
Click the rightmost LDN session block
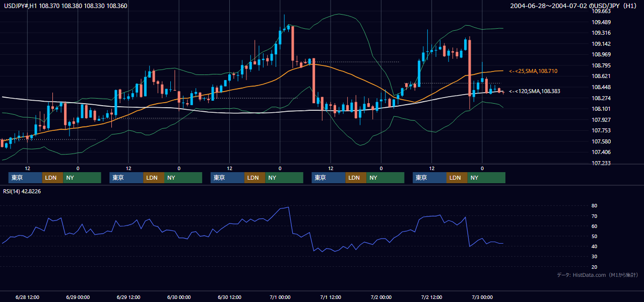(457, 178)
